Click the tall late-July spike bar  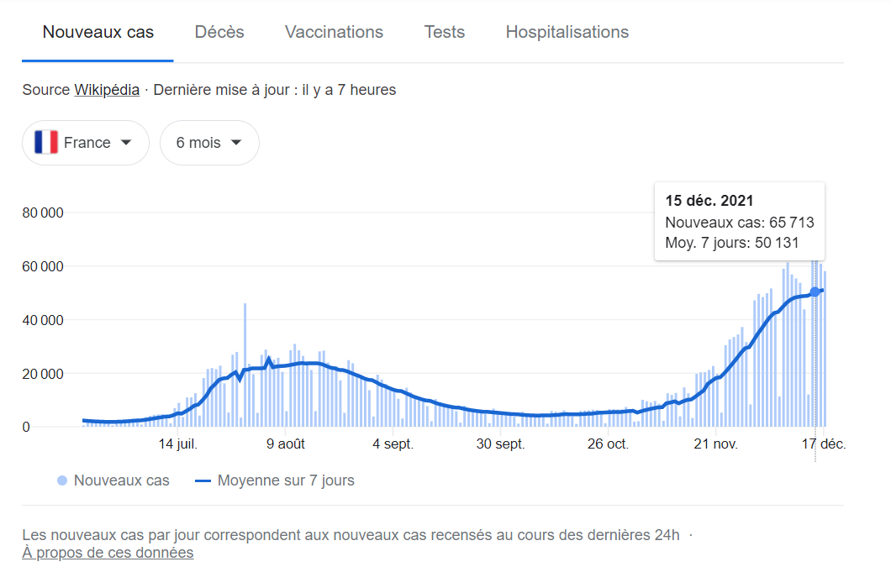pyautogui.click(x=245, y=363)
